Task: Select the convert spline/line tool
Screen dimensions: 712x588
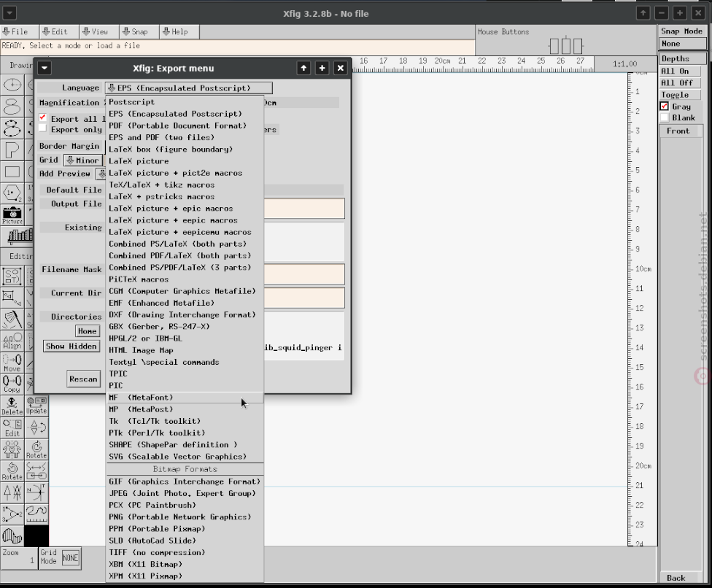Action: pos(36,471)
